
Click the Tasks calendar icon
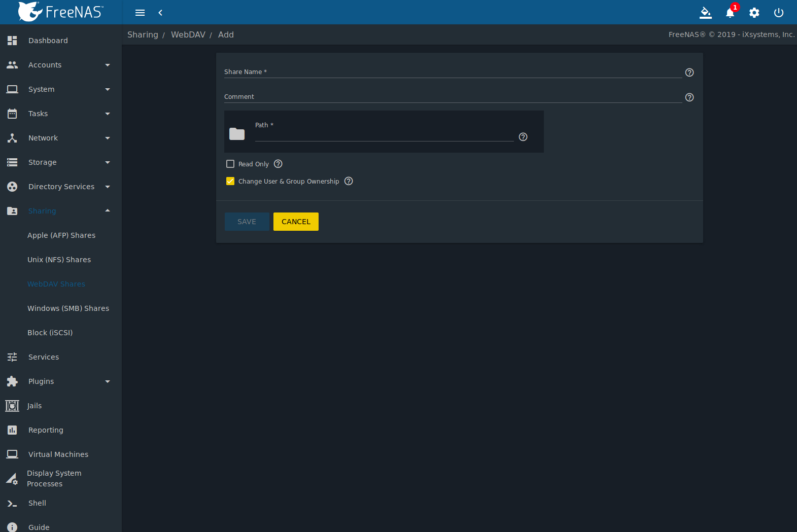click(x=12, y=114)
